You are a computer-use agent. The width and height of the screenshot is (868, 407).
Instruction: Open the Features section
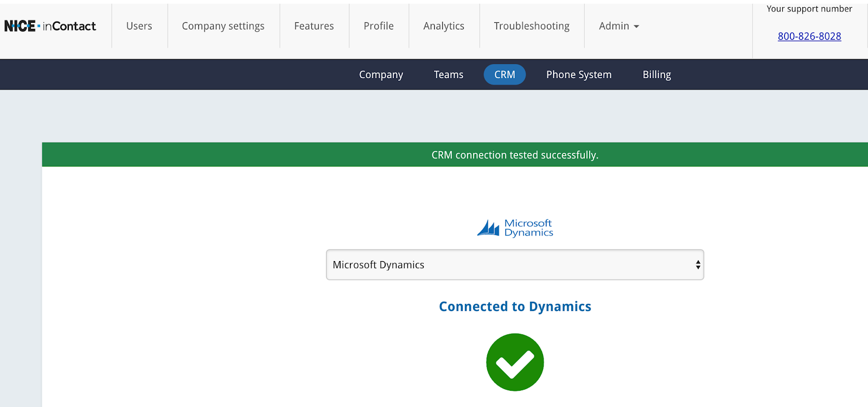[314, 26]
